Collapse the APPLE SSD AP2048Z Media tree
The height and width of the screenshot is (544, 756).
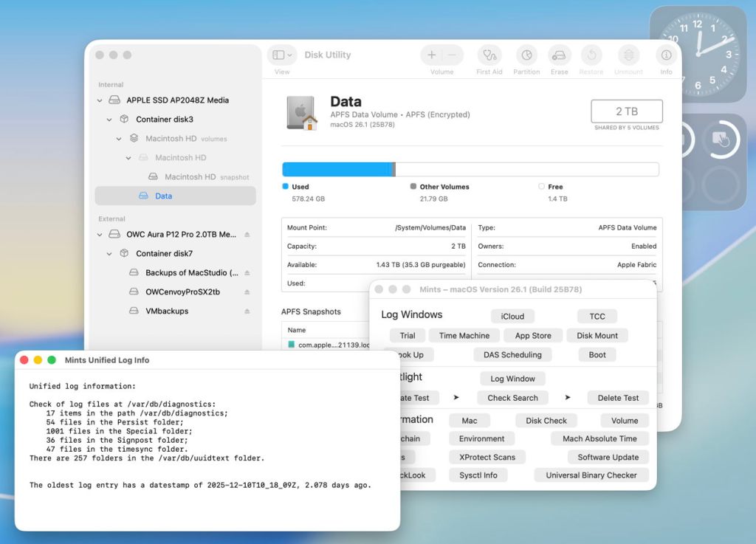(x=100, y=100)
